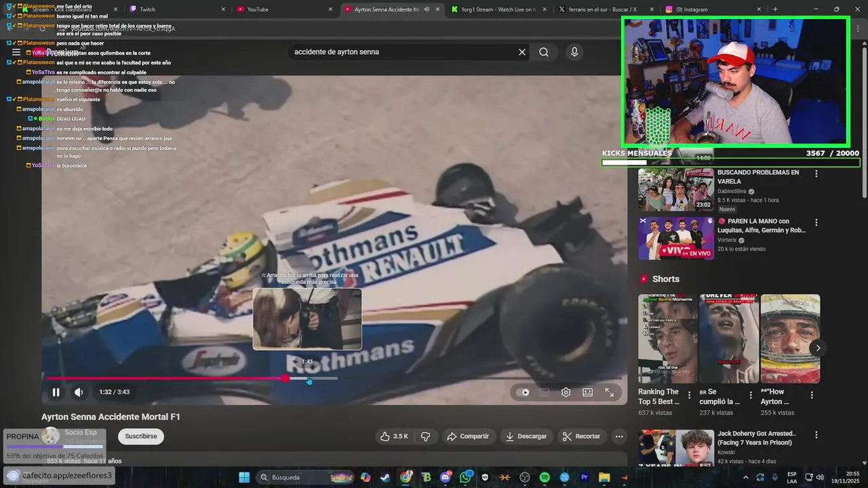This screenshot has height=488, width=868.
Task: Open options for Paren La Mano video
Action: (x=816, y=222)
